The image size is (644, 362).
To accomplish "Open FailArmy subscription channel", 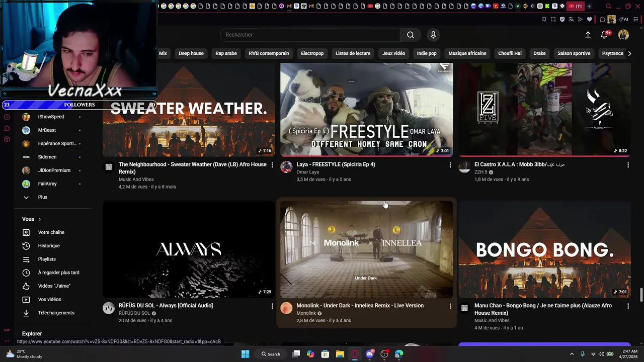I will 47,184.
